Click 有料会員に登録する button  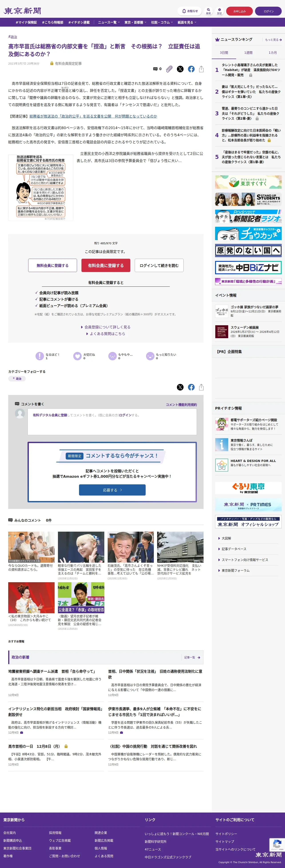106,266
